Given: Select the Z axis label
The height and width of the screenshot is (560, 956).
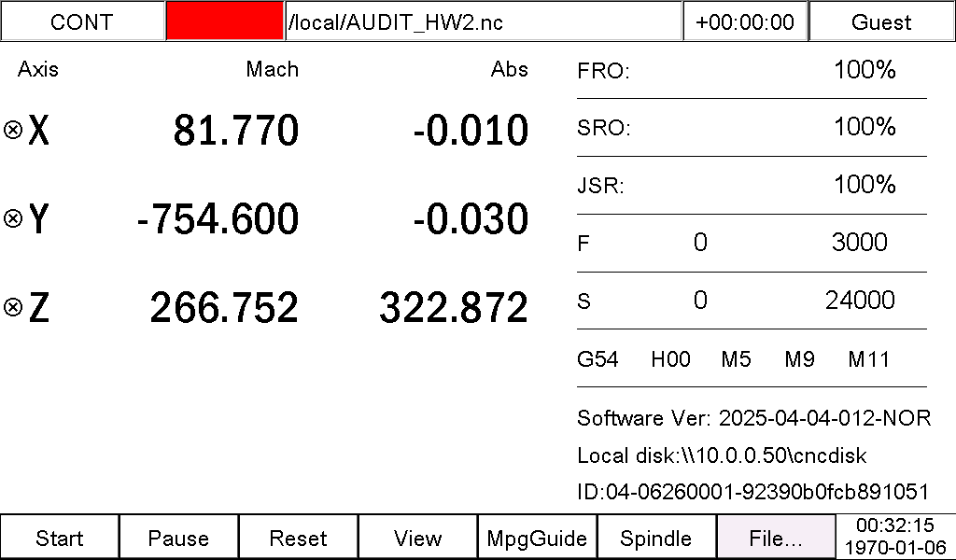Looking at the screenshot, I should (39, 307).
